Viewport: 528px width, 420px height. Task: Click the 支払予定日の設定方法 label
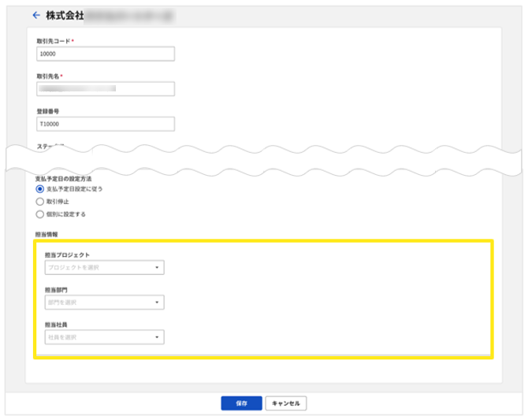(64, 178)
